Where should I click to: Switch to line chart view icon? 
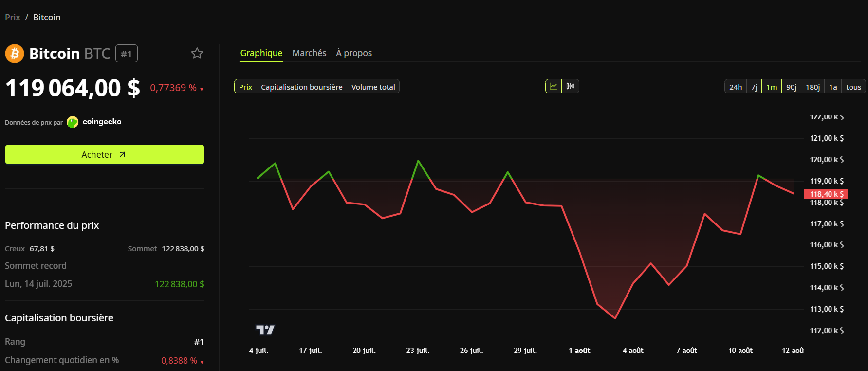(554, 86)
